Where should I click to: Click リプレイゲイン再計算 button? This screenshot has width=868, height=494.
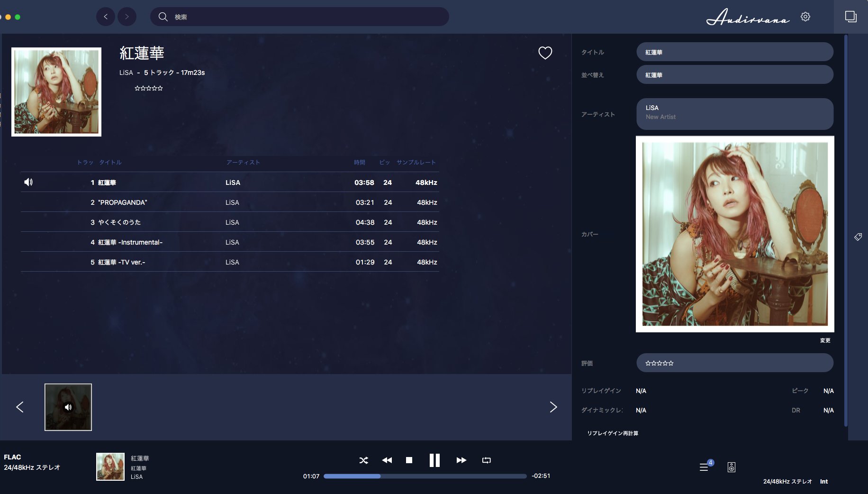(x=613, y=433)
